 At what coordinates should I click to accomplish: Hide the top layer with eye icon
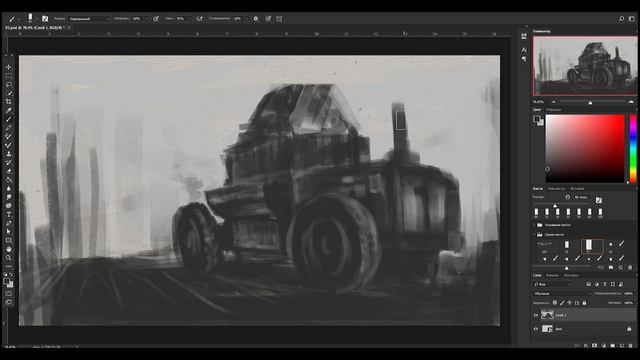pyautogui.click(x=536, y=315)
